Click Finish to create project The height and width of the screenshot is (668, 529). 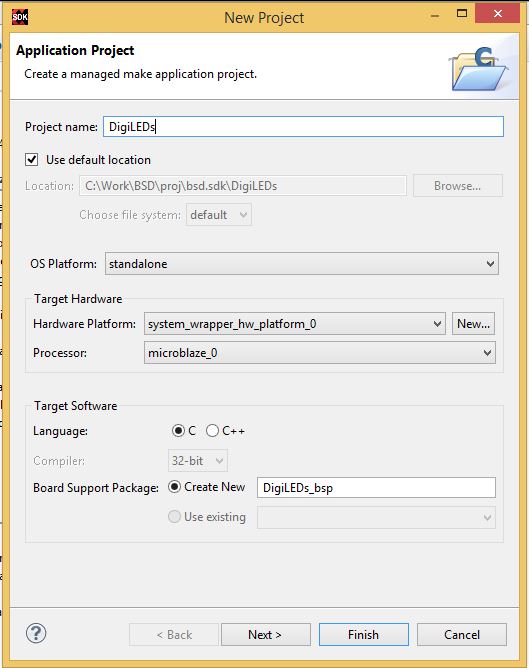[x=363, y=635]
